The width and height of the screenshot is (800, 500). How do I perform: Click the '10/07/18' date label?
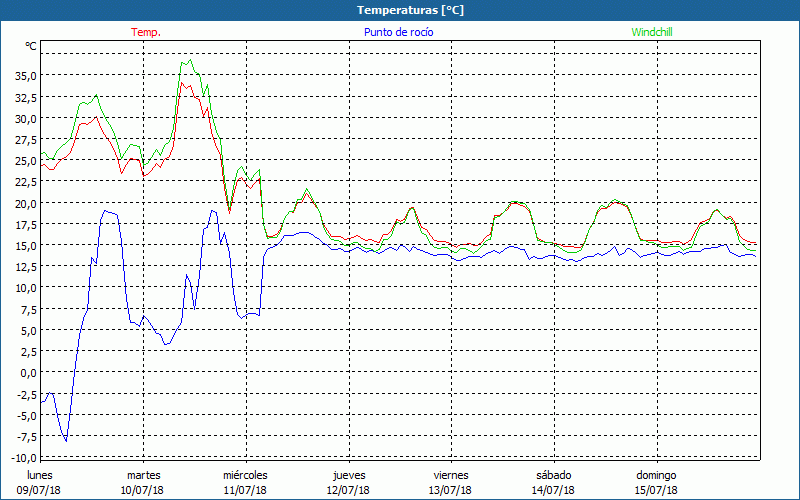click(x=142, y=491)
